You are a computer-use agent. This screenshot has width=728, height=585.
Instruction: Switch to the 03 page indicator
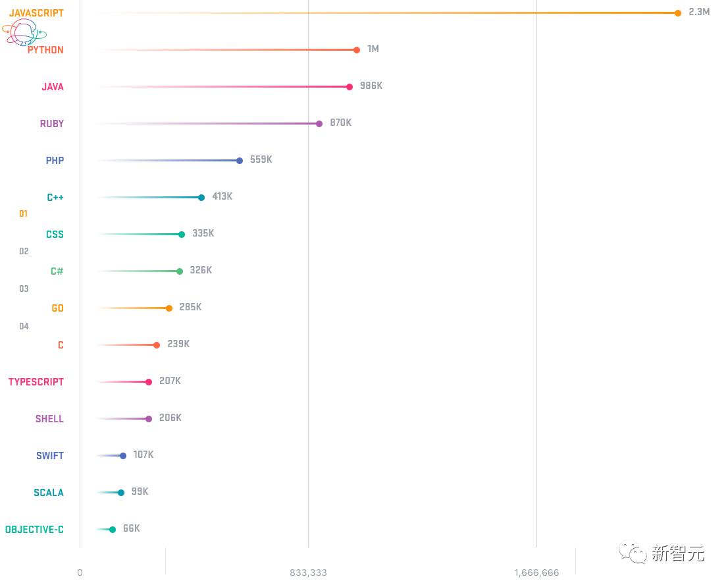click(x=24, y=289)
